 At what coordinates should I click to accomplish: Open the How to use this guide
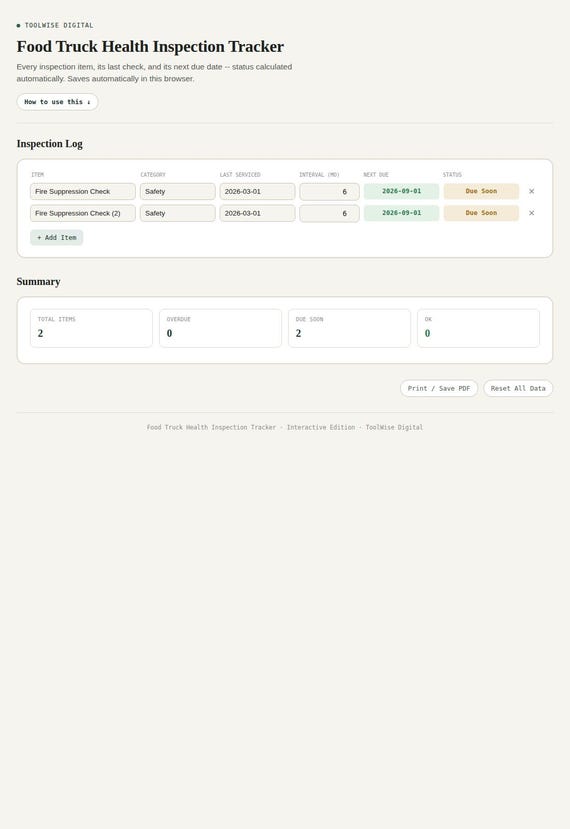tap(57, 102)
